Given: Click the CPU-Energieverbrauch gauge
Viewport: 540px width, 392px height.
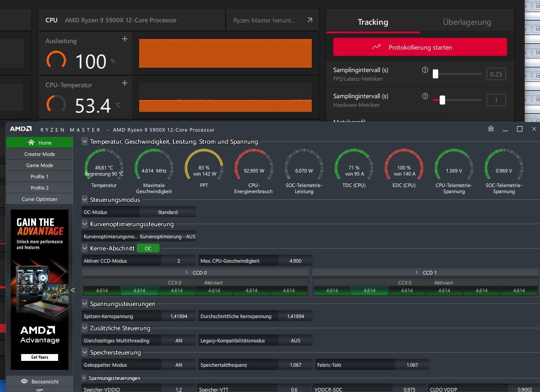Looking at the screenshot, I should pyautogui.click(x=254, y=164).
